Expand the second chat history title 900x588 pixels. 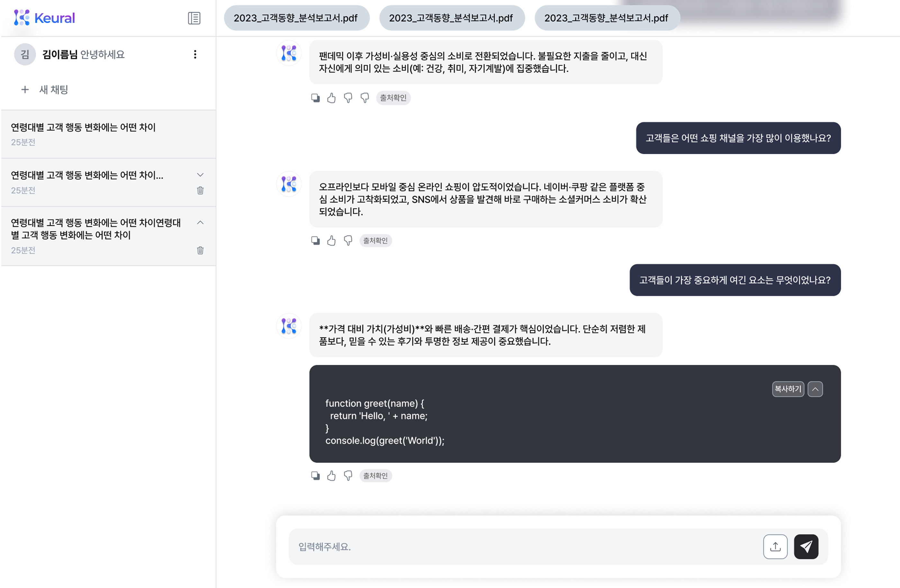201,174
